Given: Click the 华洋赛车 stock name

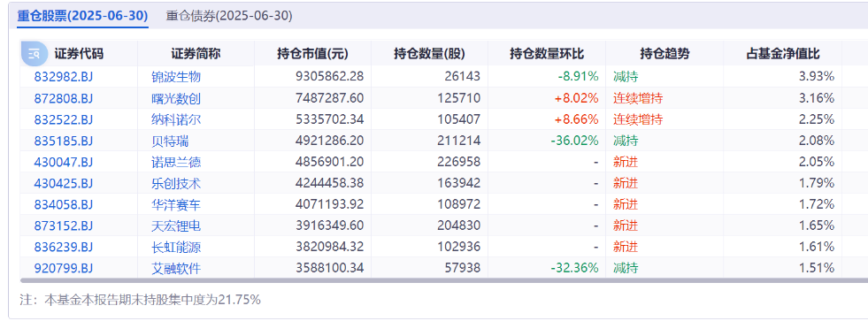Looking at the screenshot, I should click(176, 205).
